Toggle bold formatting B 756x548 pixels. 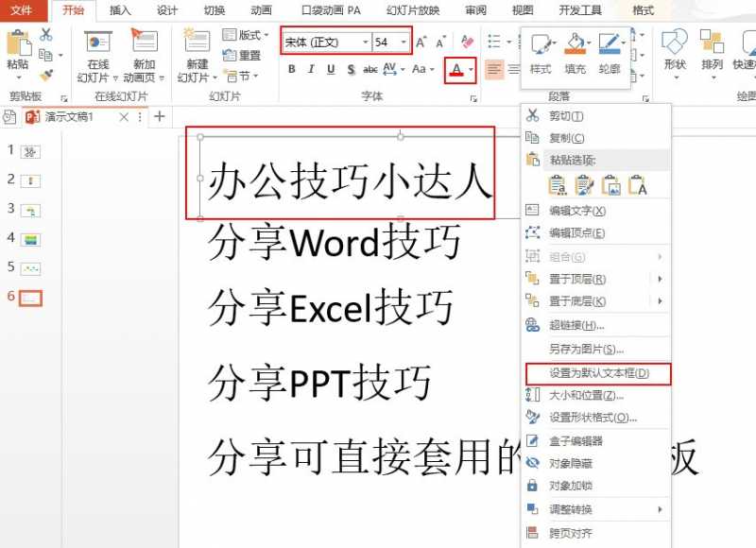coord(291,69)
